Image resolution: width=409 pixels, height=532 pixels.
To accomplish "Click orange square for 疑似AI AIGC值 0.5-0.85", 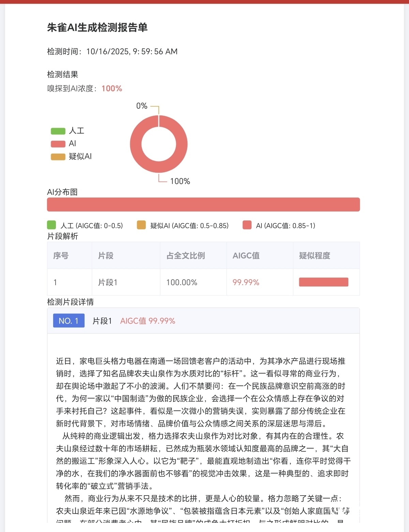I will [141, 225].
